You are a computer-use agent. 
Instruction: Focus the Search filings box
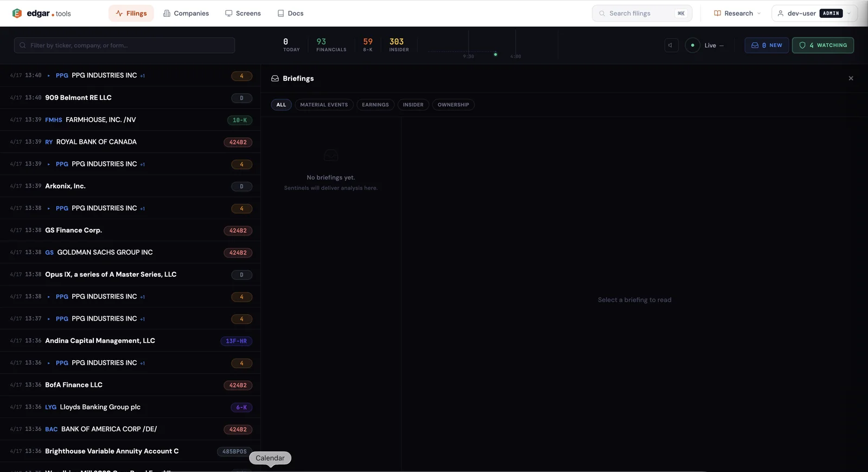coord(642,13)
